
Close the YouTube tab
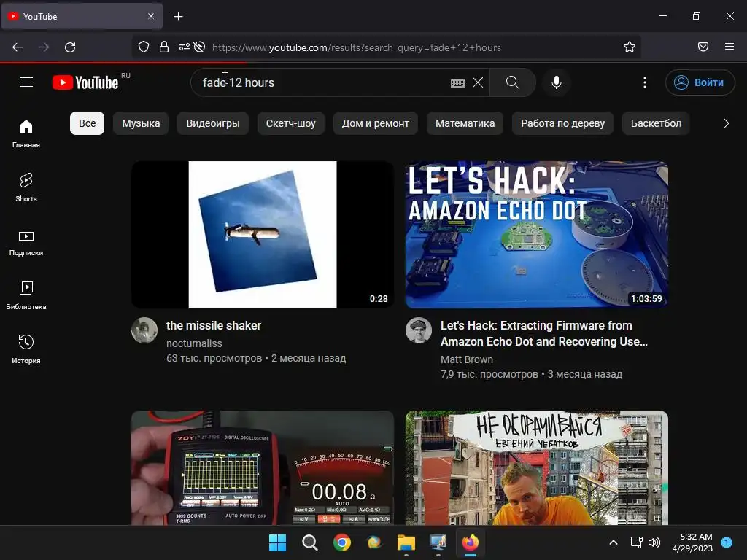(150, 16)
